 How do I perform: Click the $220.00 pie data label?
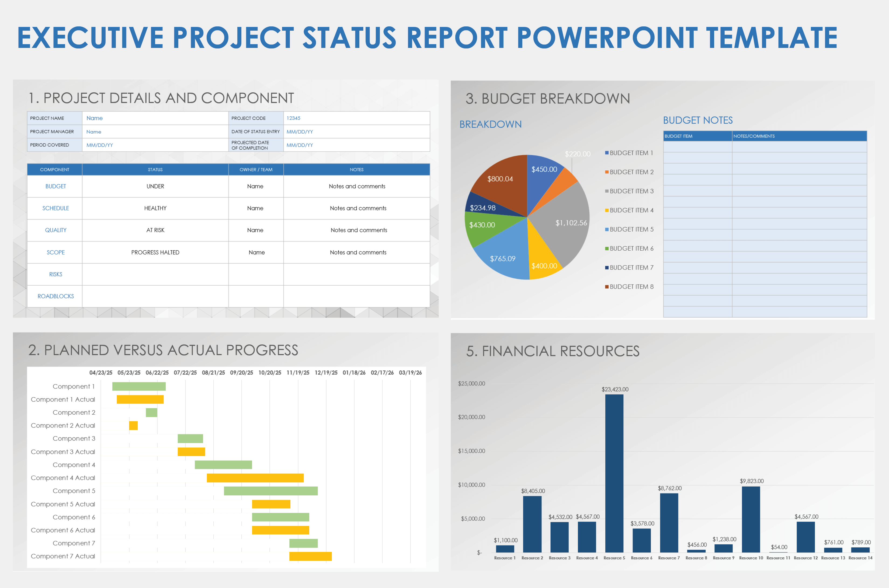coord(578,154)
